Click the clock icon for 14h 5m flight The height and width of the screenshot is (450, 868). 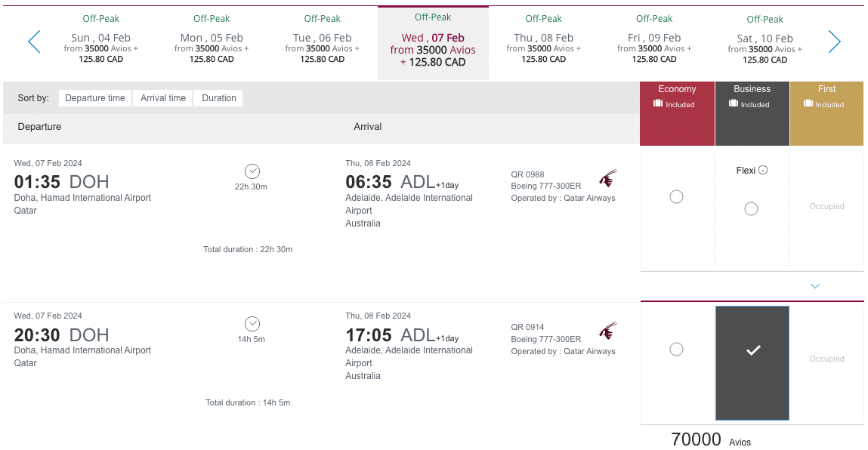252,324
